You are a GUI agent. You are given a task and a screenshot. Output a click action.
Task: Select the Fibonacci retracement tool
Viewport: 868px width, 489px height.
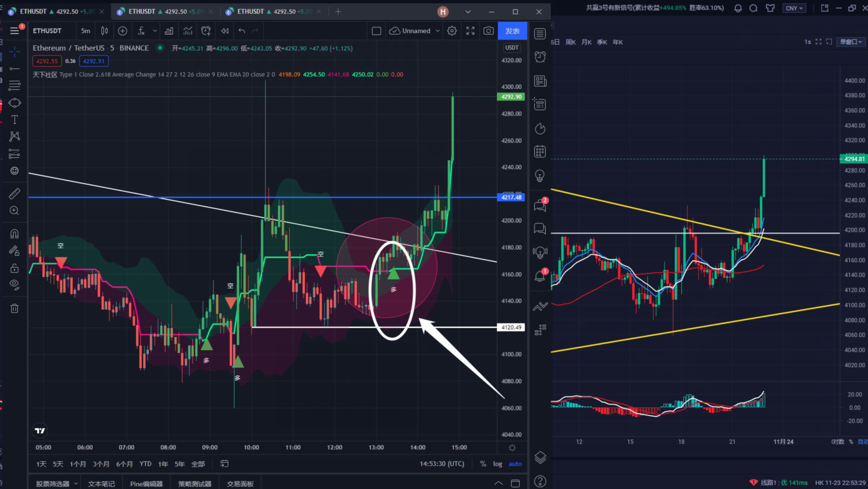tap(15, 85)
